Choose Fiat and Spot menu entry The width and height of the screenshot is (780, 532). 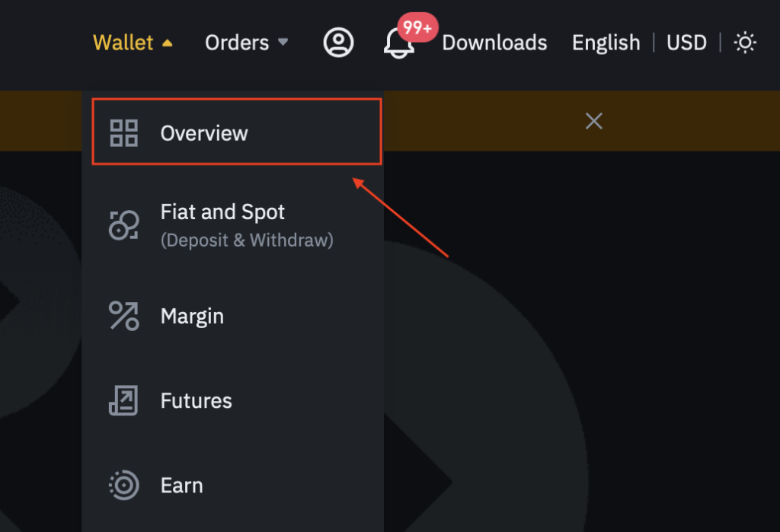click(233, 225)
